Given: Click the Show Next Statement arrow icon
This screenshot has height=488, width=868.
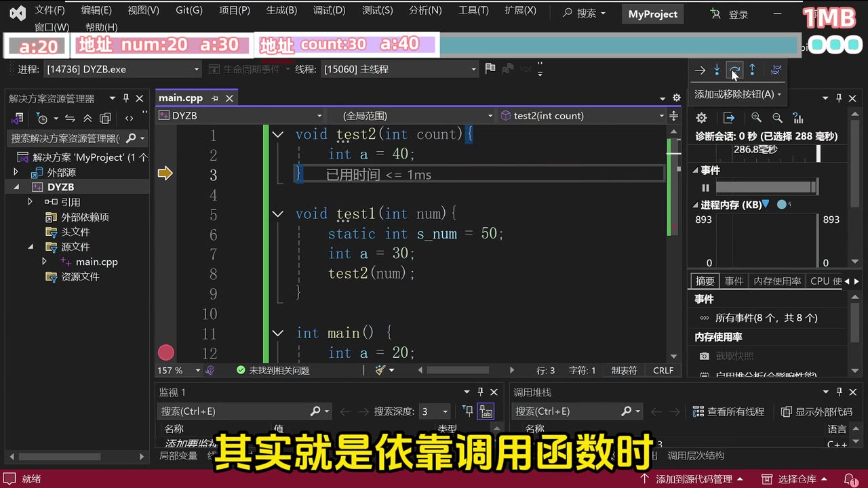Looking at the screenshot, I should point(700,70).
